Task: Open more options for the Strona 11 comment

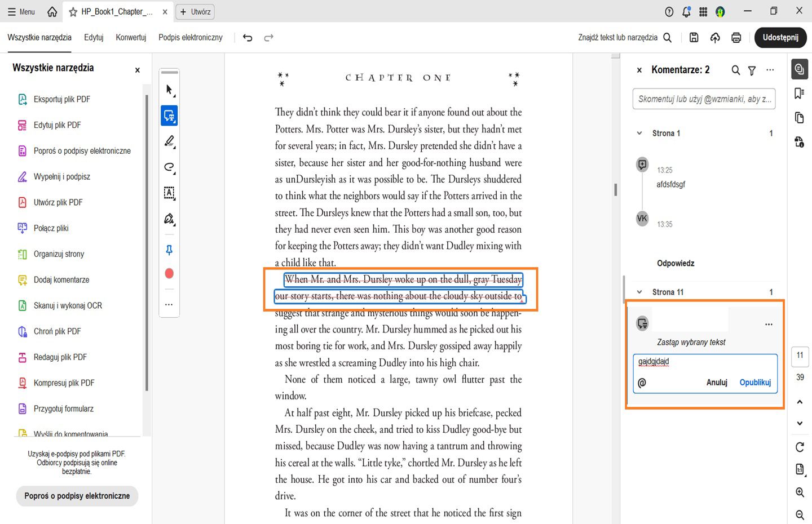Action: point(769,325)
